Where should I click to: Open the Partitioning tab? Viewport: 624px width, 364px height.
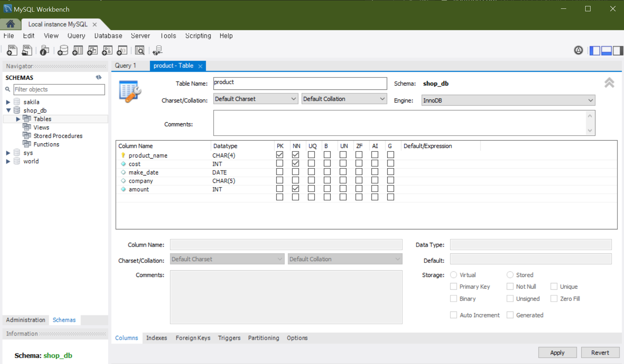click(264, 338)
